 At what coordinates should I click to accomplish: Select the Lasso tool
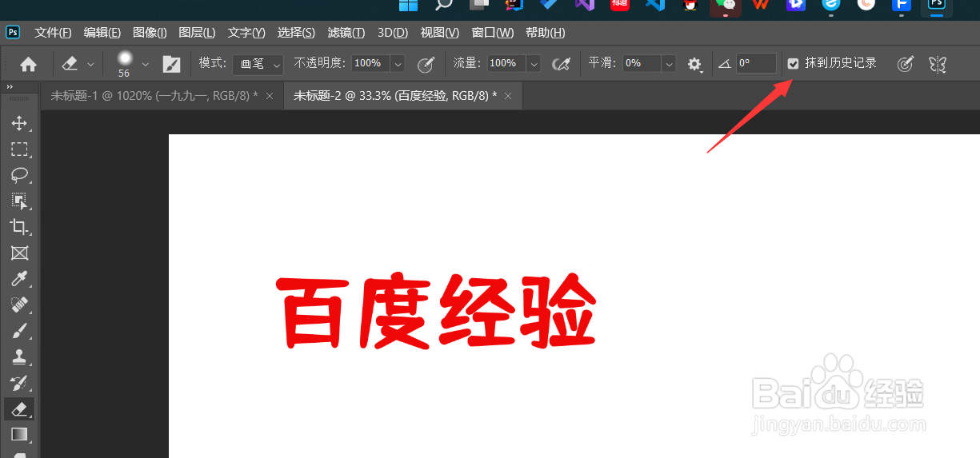(x=19, y=175)
